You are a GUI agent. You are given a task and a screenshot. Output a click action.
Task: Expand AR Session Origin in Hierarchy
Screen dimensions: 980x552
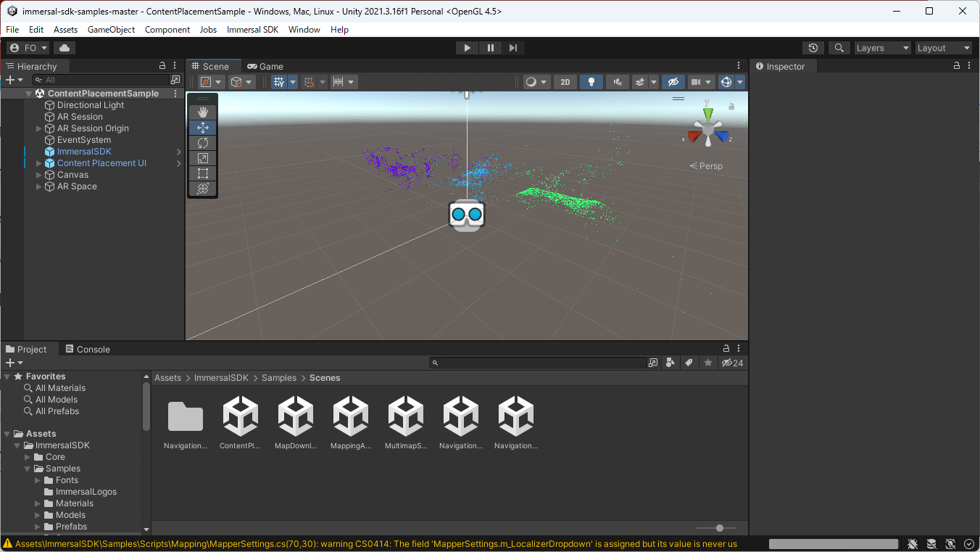click(39, 128)
